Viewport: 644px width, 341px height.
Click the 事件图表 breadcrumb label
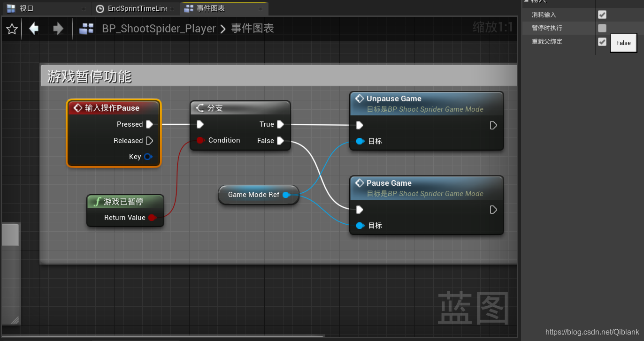[x=253, y=29]
